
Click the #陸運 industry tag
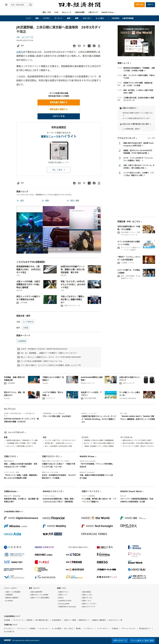[x=26, y=327]
